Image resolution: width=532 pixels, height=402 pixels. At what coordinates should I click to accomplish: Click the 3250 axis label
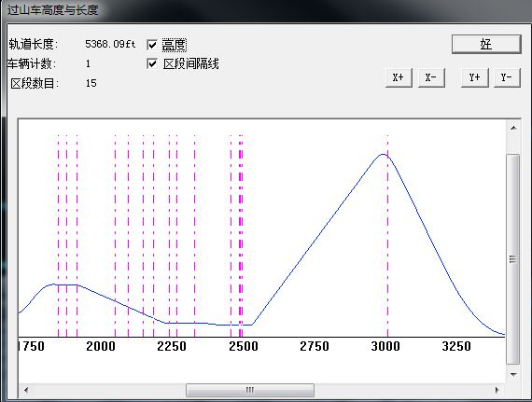point(456,346)
